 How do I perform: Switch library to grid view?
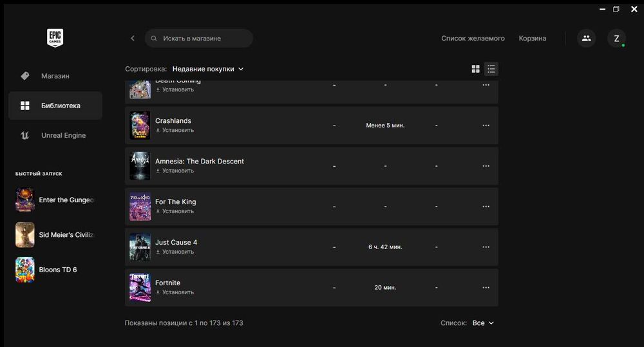click(x=476, y=69)
